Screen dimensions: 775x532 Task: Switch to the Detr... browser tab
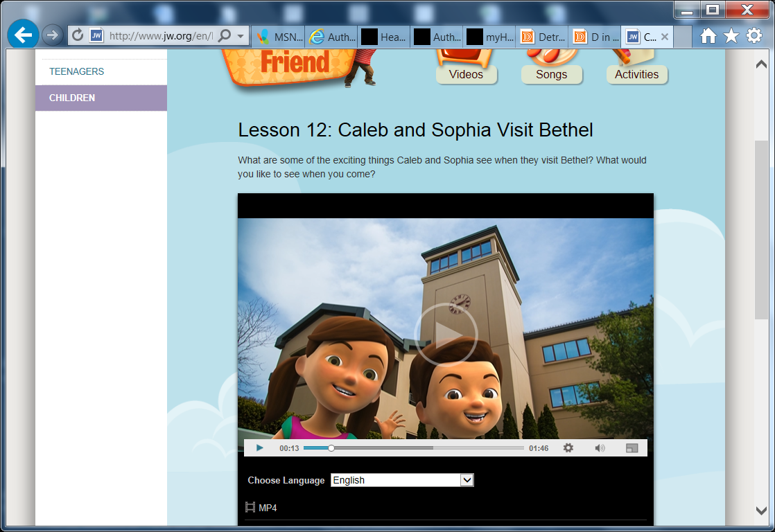point(542,37)
